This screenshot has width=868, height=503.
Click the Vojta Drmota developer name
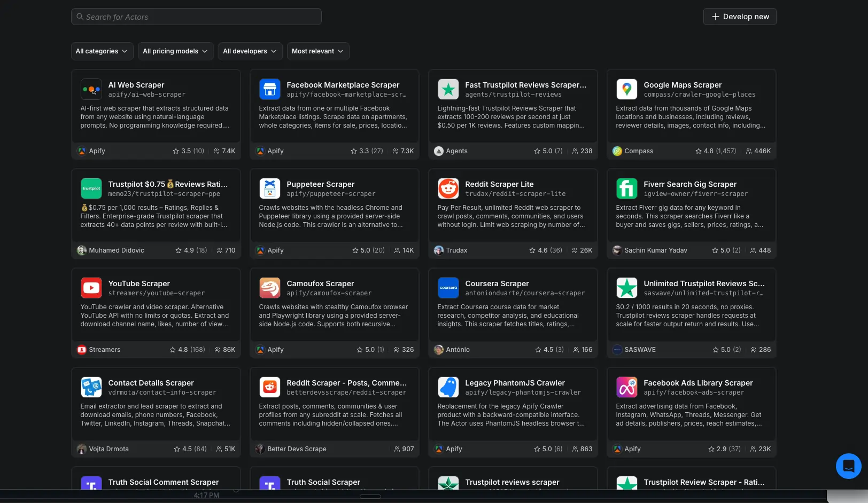108,449
